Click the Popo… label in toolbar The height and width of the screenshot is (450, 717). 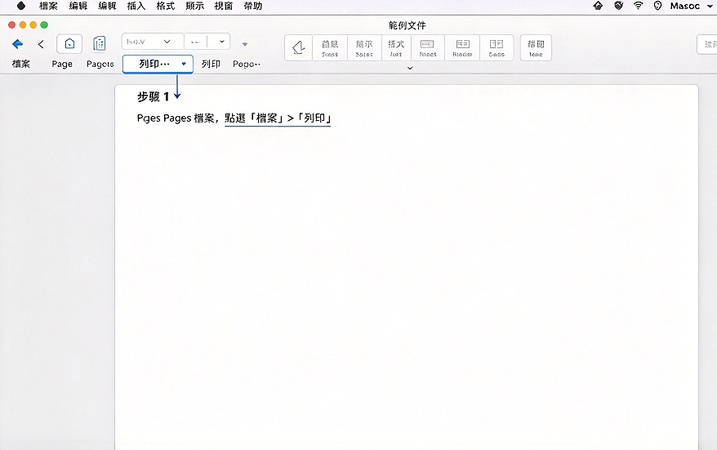pos(246,64)
